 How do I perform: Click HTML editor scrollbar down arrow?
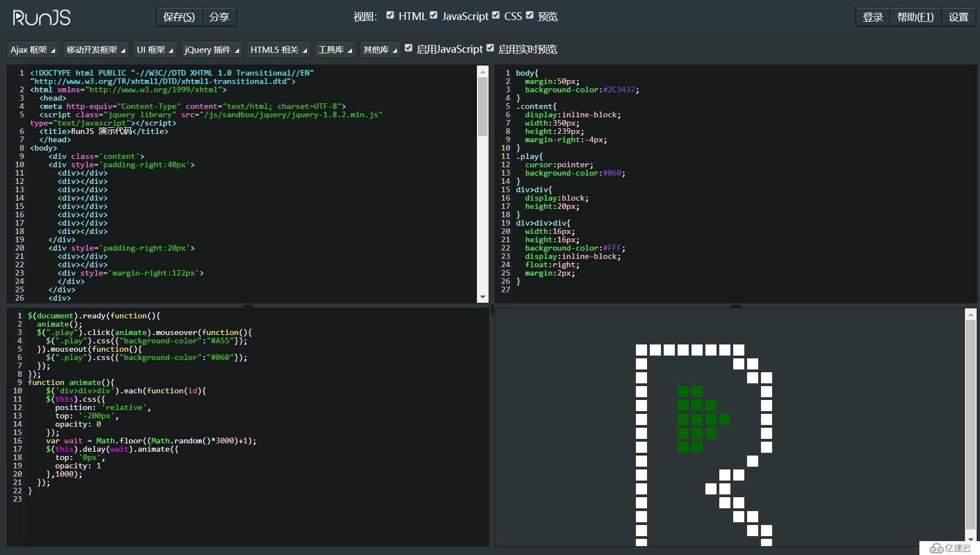coord(482,297)
